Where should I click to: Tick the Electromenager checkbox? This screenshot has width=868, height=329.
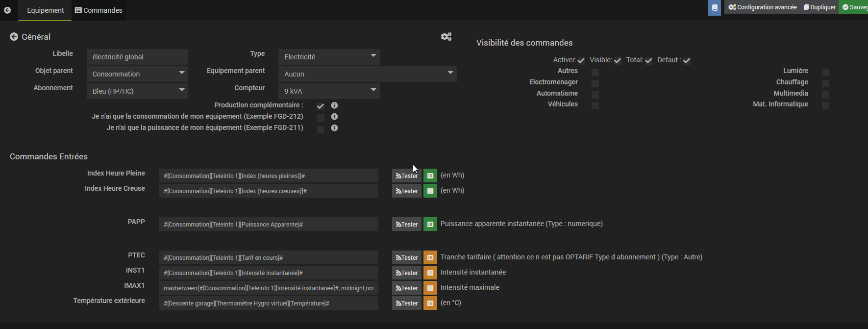(595, 83)
